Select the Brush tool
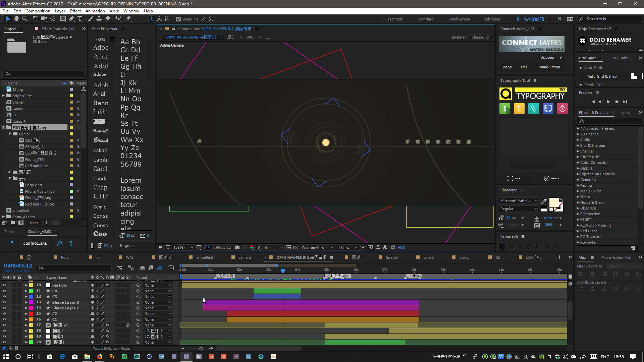 point(91,19)
